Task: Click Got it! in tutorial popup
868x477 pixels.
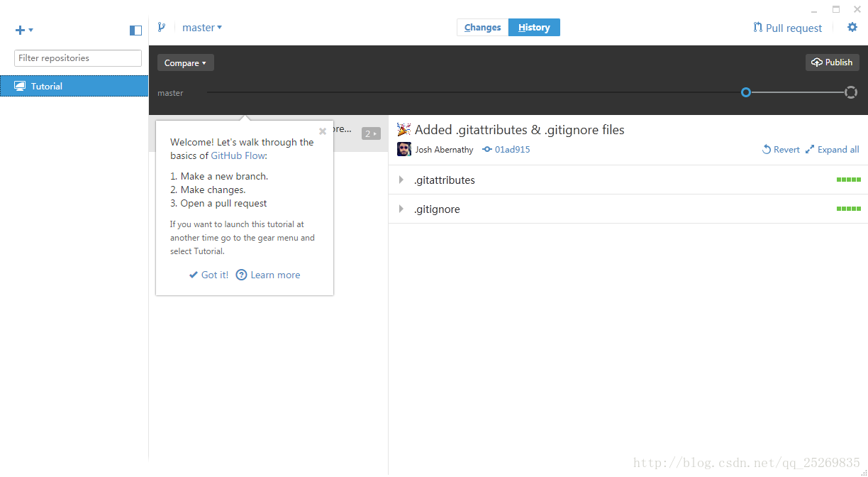Action: (x=208, y=275)
